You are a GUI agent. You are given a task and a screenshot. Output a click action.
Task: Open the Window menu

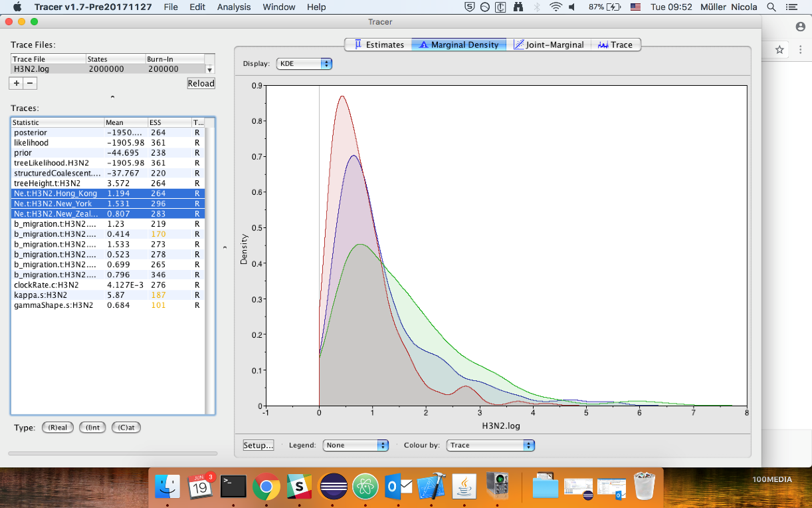[279, 7]
